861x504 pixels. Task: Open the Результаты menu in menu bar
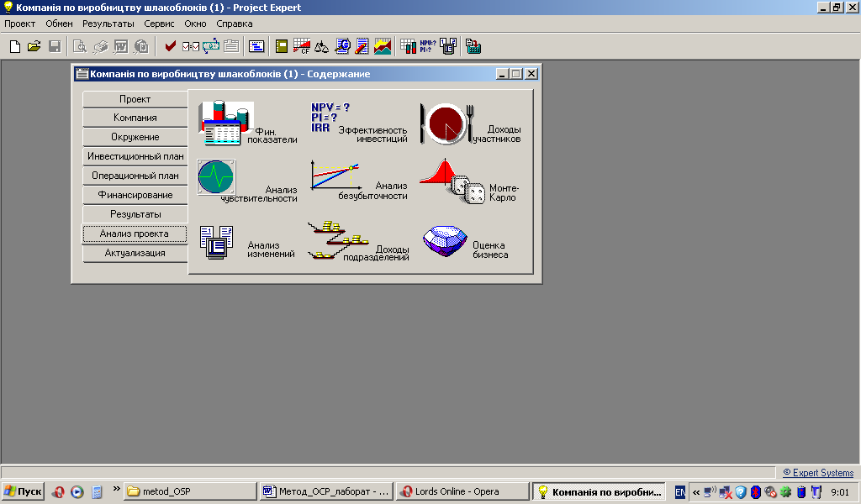(x=108, y=24)
